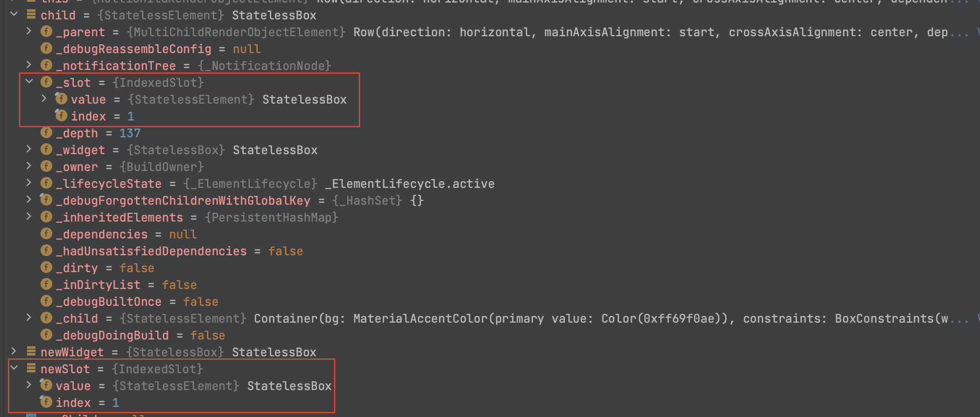Select the _widget StatelessBox row
The height and width of the screenshot is (417, 980).
point(190,150)
